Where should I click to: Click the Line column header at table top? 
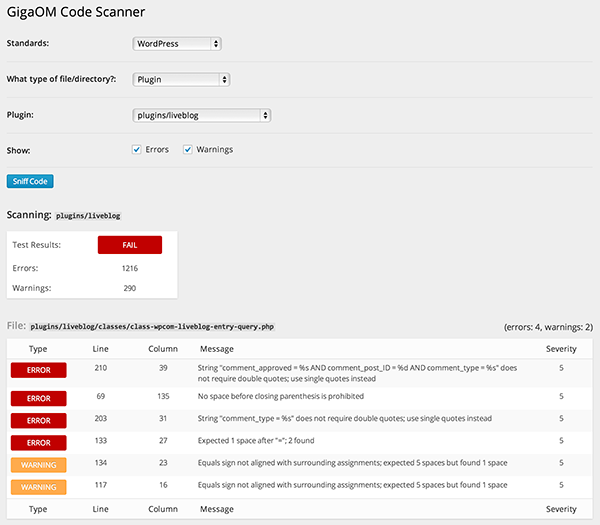pos(101,349)
